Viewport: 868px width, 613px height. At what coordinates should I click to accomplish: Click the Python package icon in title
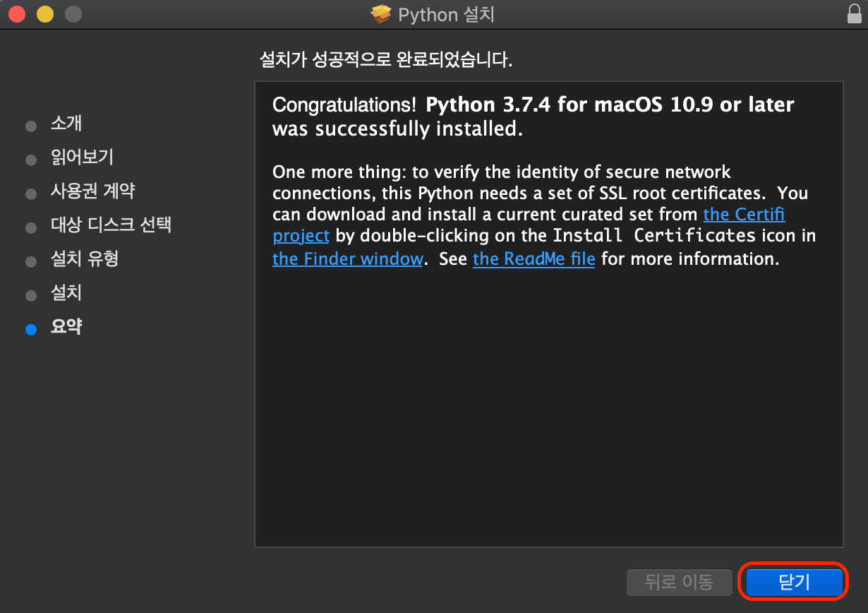tap(381, 14)
